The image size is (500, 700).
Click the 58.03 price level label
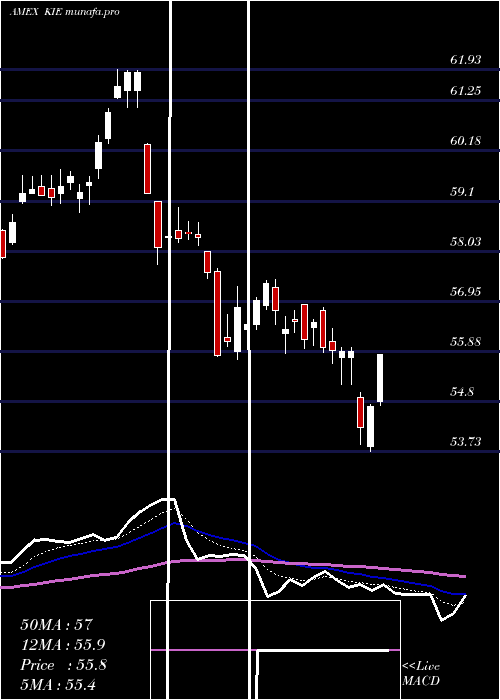466,242
